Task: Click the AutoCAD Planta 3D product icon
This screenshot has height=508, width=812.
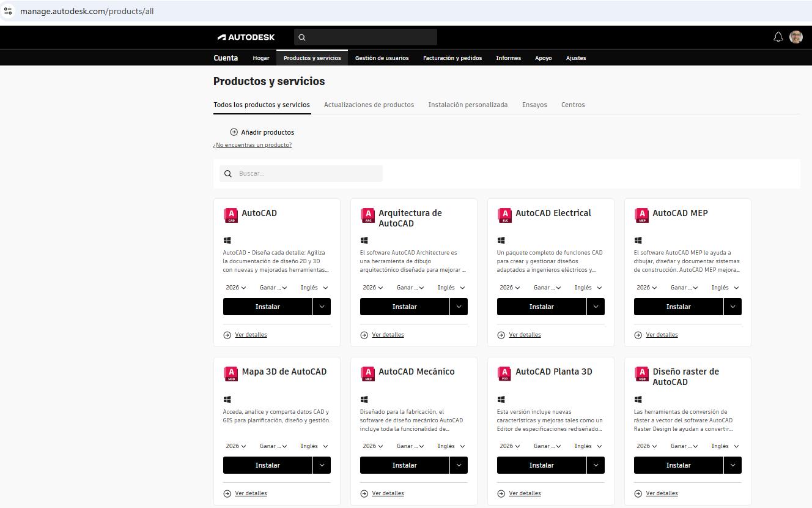Action: (x=504, y=373)
